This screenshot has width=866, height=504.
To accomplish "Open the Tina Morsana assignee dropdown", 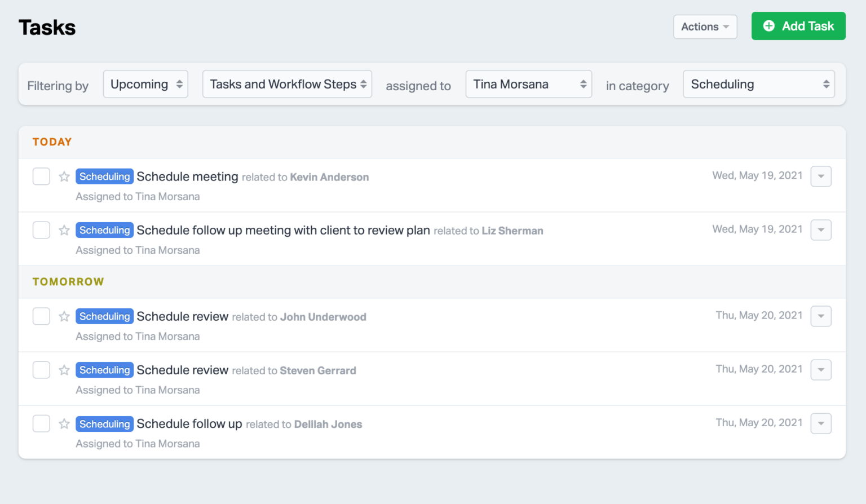I will 528,83.
